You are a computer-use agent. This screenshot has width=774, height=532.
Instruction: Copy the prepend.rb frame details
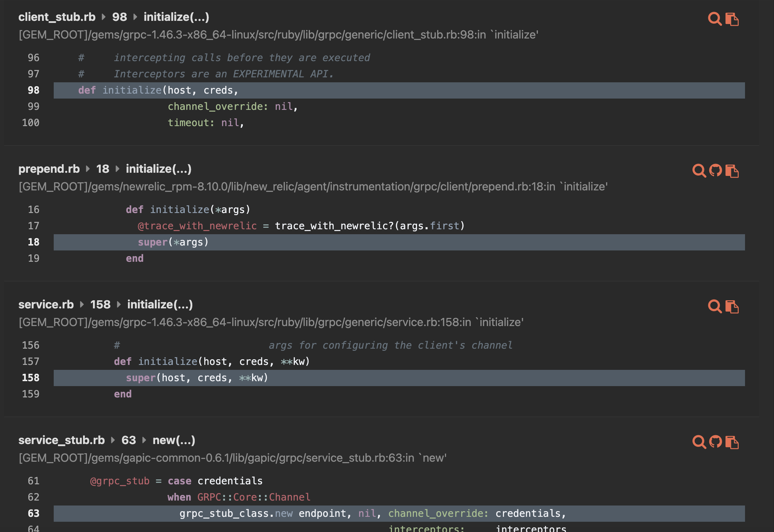732,171
